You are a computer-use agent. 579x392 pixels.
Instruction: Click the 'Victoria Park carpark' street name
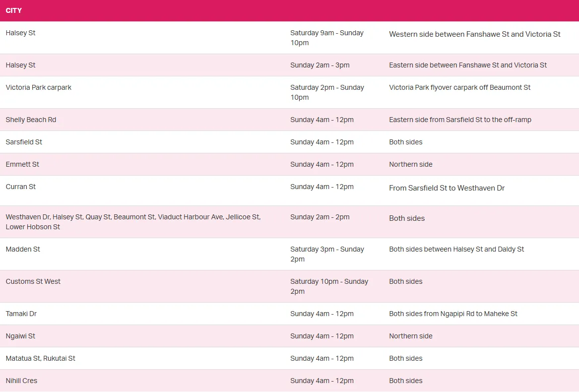tap(38, 87)
